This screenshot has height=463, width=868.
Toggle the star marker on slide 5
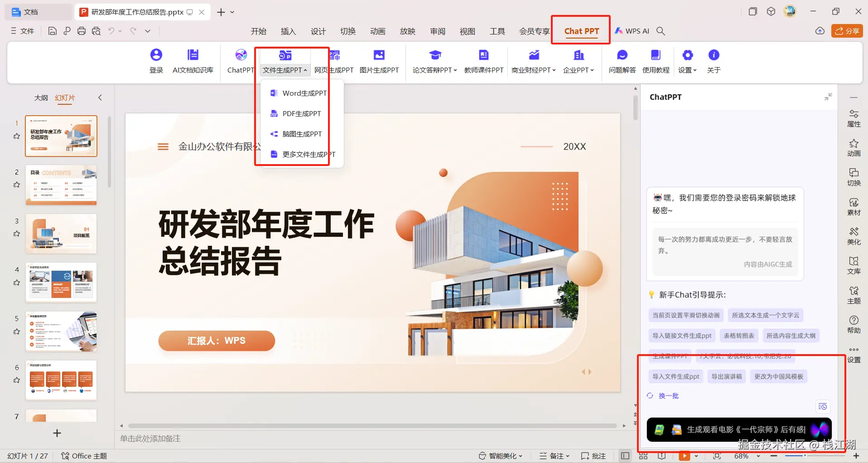coord(17,331)
